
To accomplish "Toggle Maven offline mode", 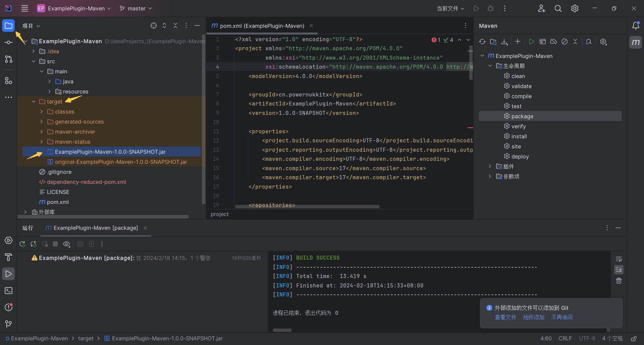I will tap(554, 42).
